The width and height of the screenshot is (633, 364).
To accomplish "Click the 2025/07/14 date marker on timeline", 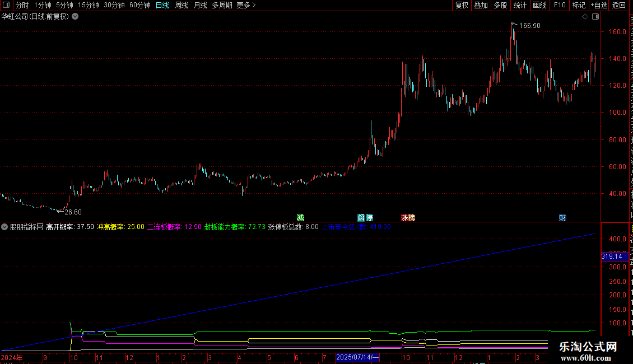I will (x=357, y=357).
